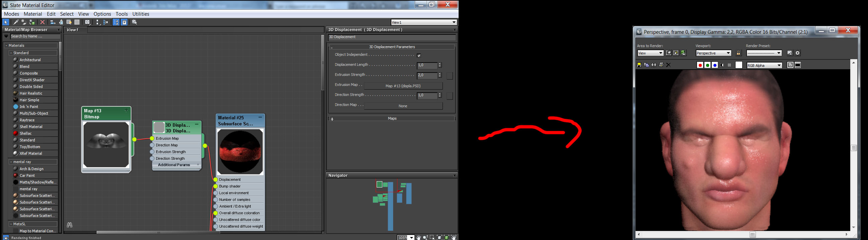Increase Extrusion Strength with spinner arrows
The height and width of the screenshot is (240, 868).
click(440, 74)
